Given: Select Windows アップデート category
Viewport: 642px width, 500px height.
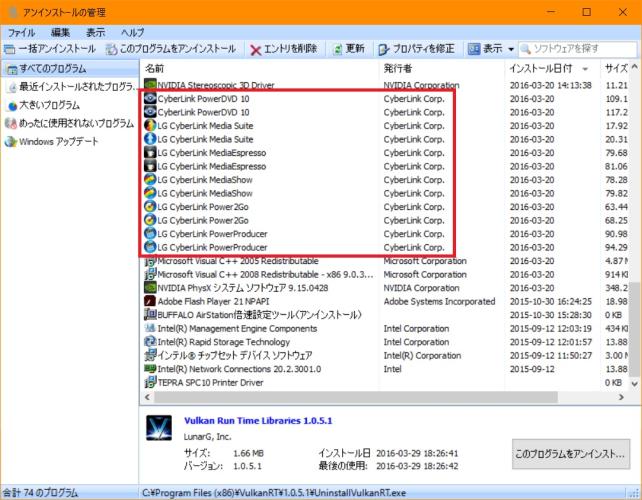Looking at the screenshot, I should [x=70, y=142].
